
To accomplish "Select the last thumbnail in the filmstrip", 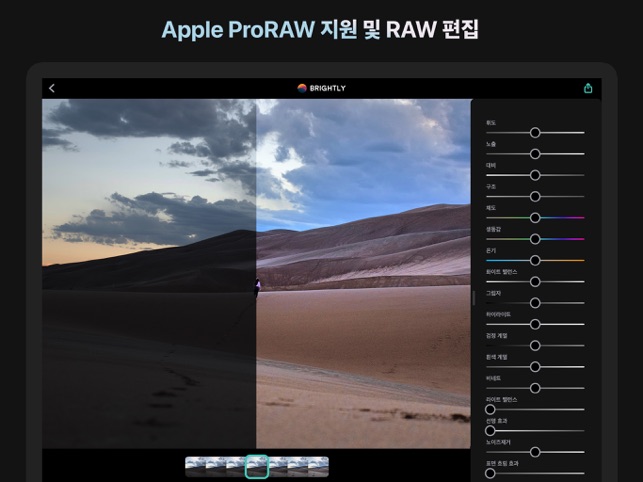I will pyautogui.click(x=318, y=467).
